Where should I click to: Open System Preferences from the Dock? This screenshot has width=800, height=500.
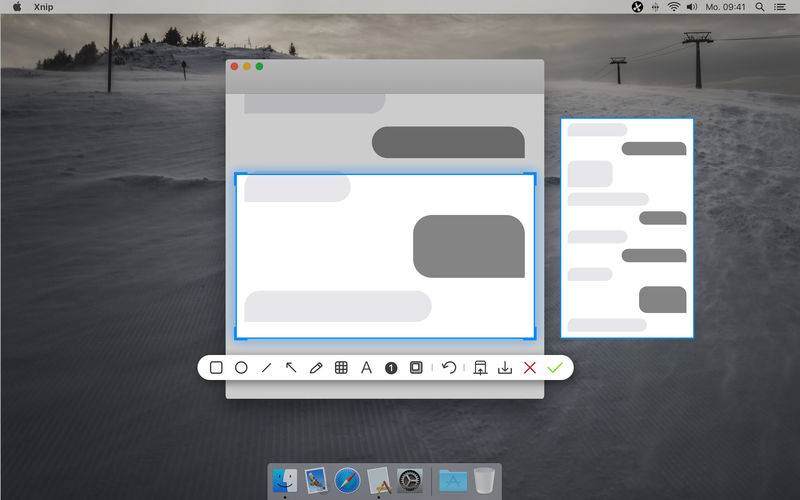pos(410,480)
